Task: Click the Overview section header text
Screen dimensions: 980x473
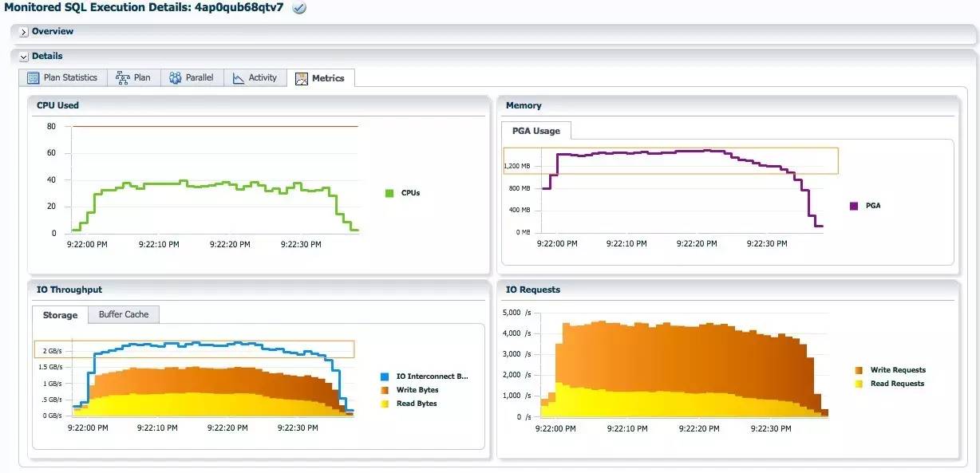Action: (x=53, y=32)
